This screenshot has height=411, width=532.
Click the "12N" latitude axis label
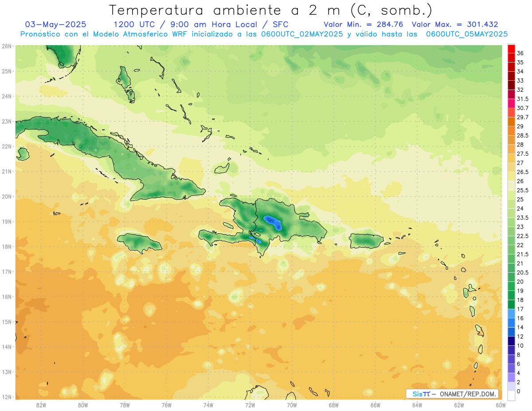(7, 397)
